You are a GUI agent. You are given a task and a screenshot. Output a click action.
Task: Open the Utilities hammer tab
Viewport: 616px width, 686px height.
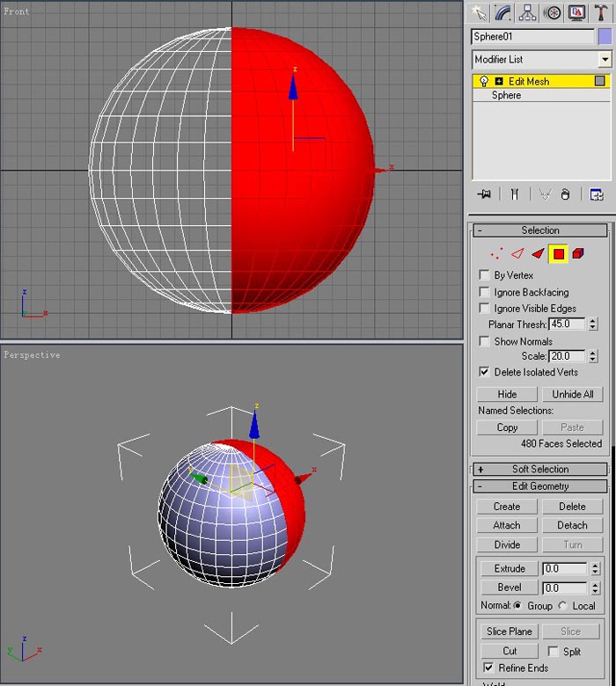(x=601, y=12)
